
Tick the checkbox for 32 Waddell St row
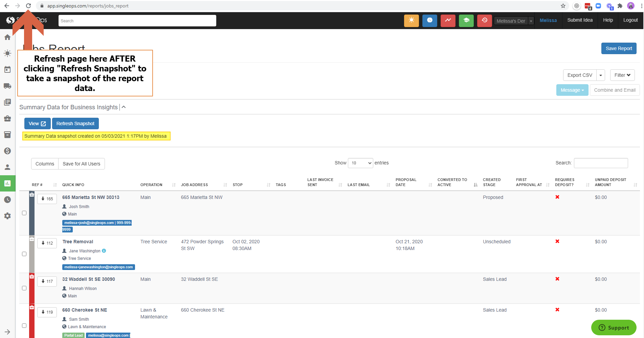pyautogui.click(x=24, y=288)
